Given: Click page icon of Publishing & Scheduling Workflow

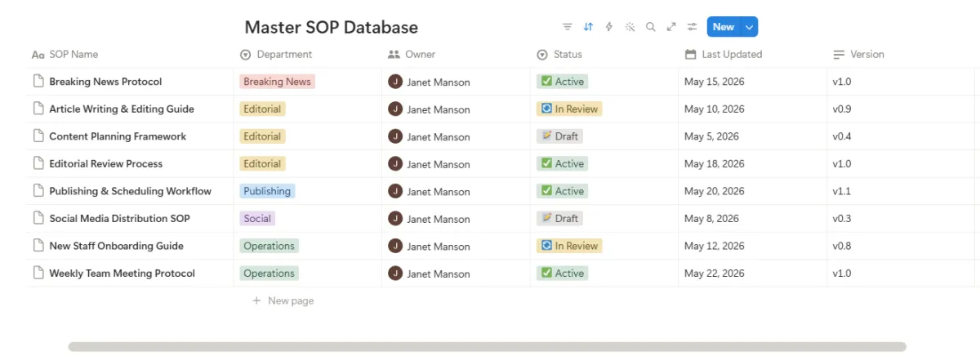Looking at the screenshot, I should (x=38, y=190).
